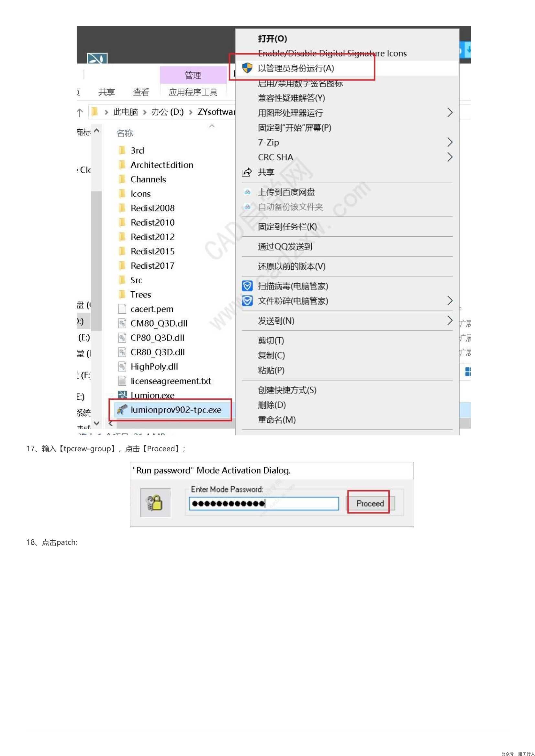Click 办公 (D:) in the address breadcrumb
The height and width of the screenshot is (756, 535).
pos(167,112)
